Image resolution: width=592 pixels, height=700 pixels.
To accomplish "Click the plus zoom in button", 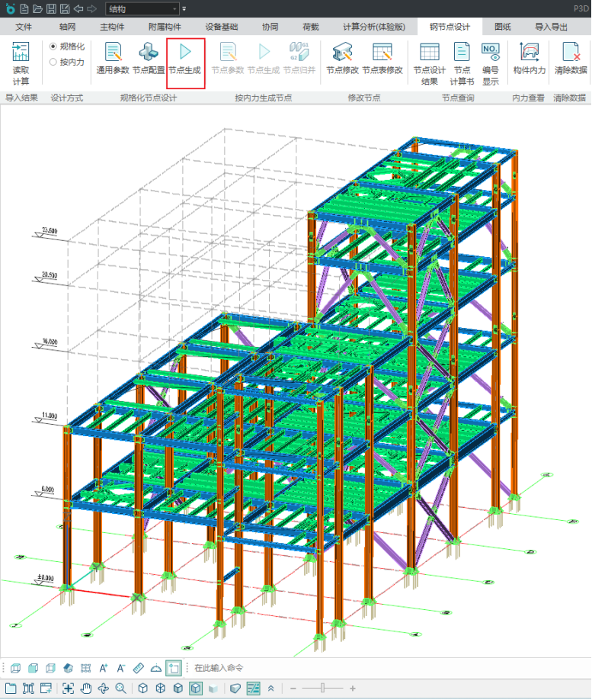I will click(353, 689).
